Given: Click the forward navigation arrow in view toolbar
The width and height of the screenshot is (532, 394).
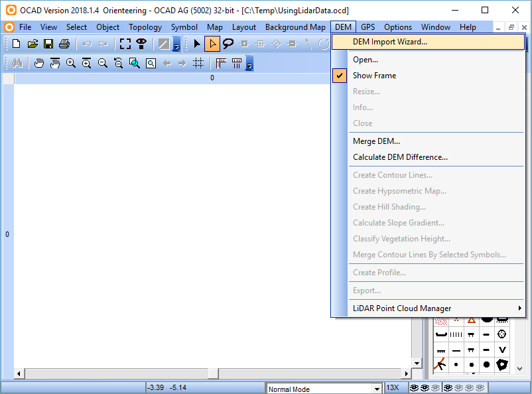Looking at the screenshot, I should point(182,63).
